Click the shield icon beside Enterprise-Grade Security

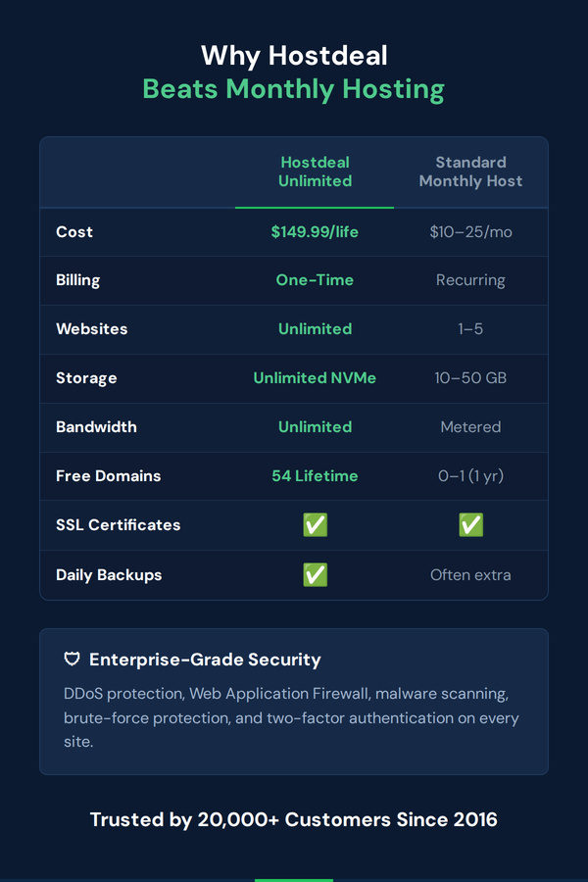[72, 659]
